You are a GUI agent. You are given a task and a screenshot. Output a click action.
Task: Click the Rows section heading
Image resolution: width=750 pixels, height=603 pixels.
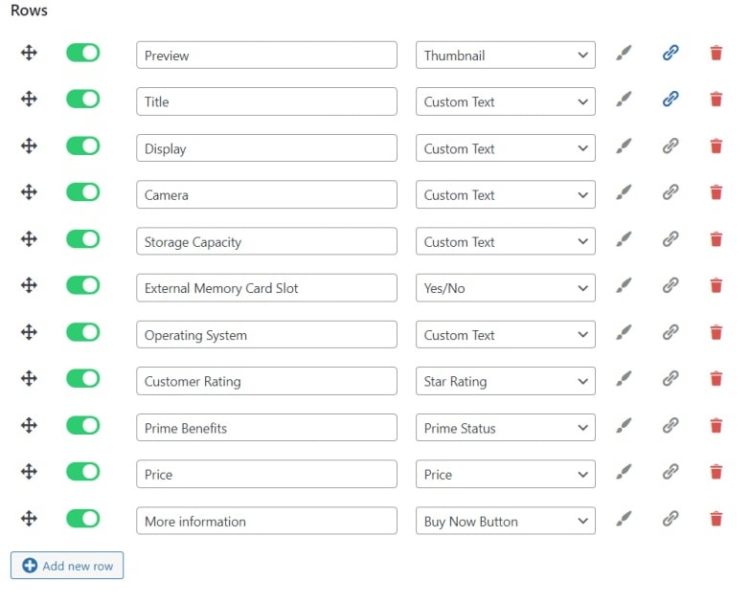29,10
